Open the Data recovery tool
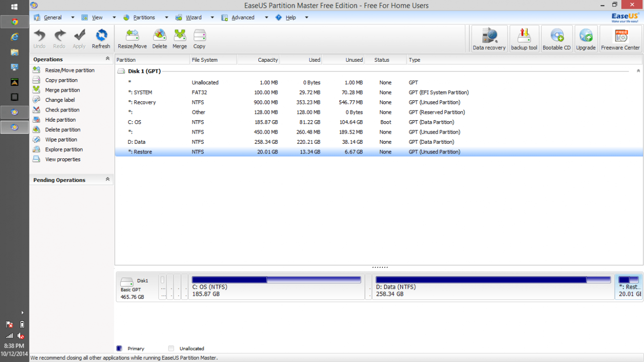 (489, 39)
